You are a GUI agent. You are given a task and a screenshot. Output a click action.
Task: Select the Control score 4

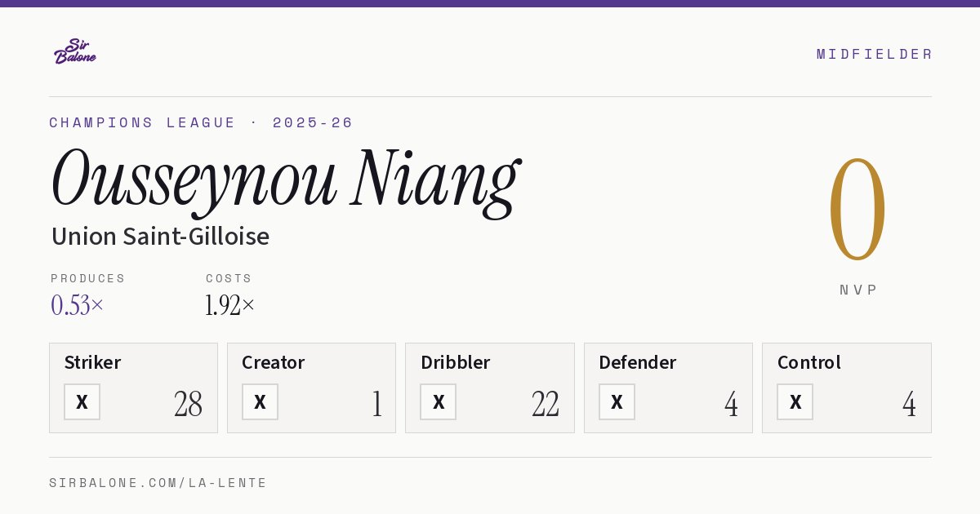(x=909, y=403)
